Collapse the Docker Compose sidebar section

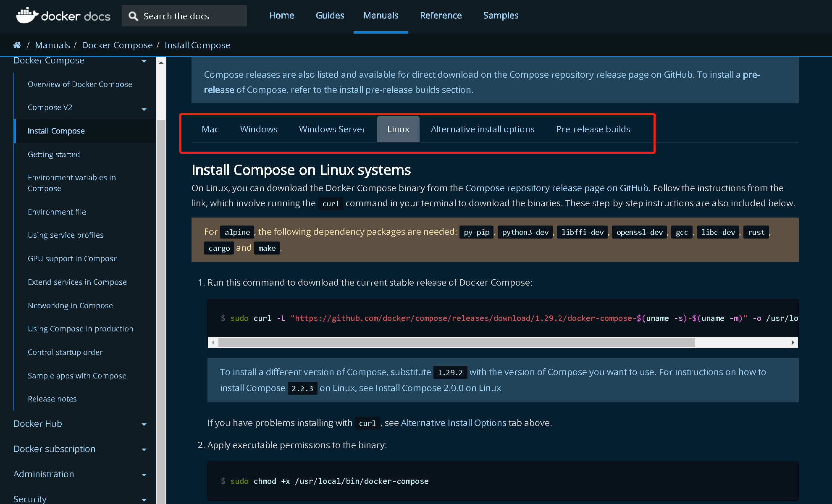point(144,61)
